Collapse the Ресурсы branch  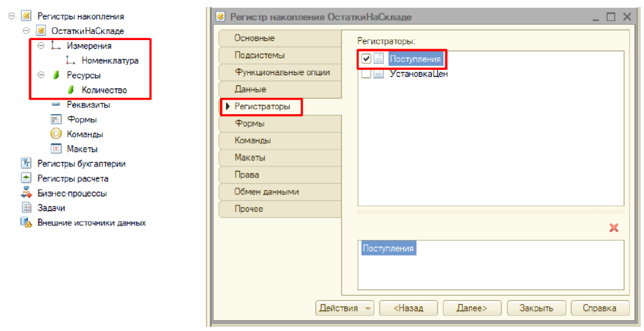point(41,75)
